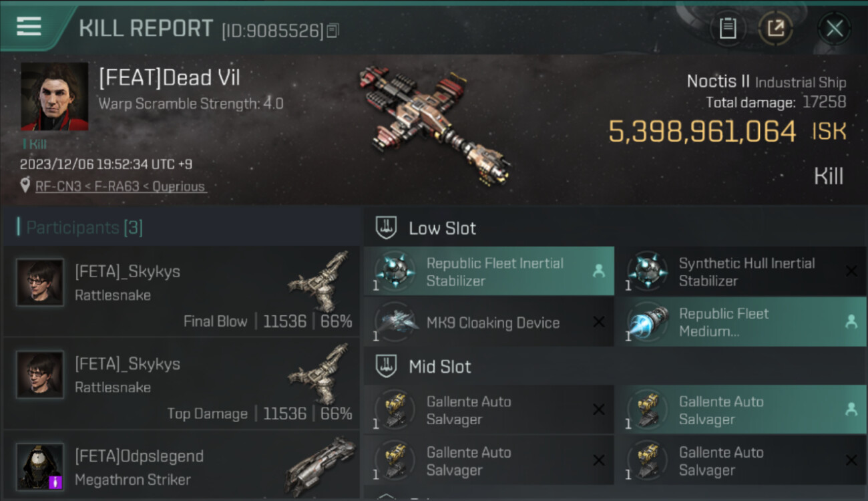The image size is (868, 501).
Task: Share the kill report externally
Action: pos(776,28)
